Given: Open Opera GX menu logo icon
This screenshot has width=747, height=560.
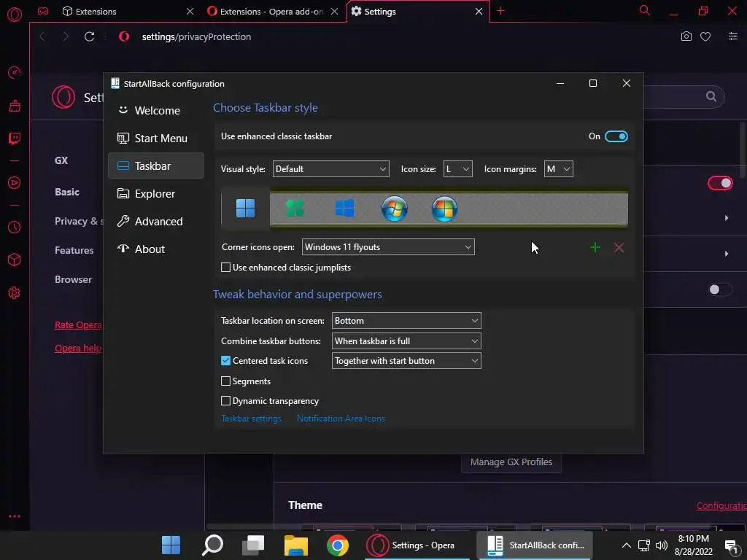Looking at the screenshot, I should click(15, 15).
